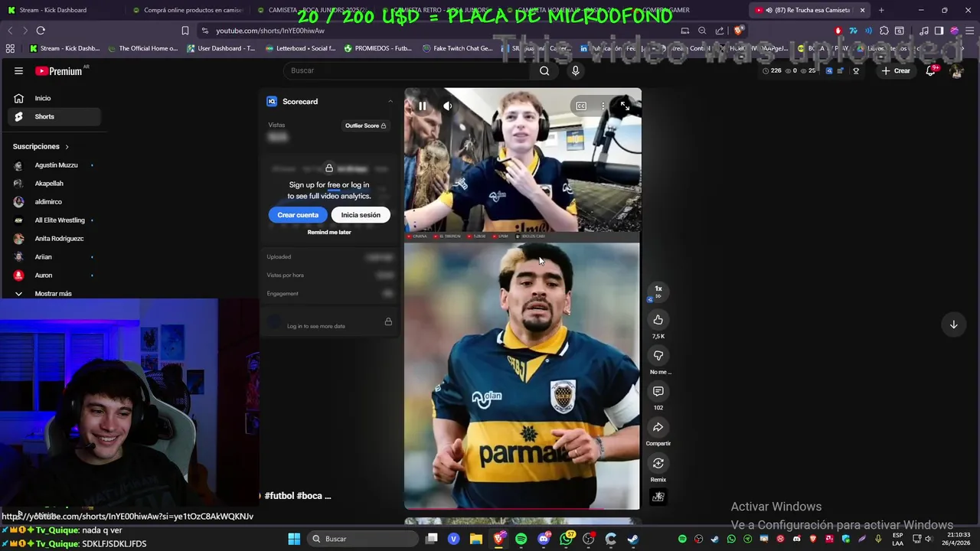Open WhatsApp from the taskbar

click(566, 539)
